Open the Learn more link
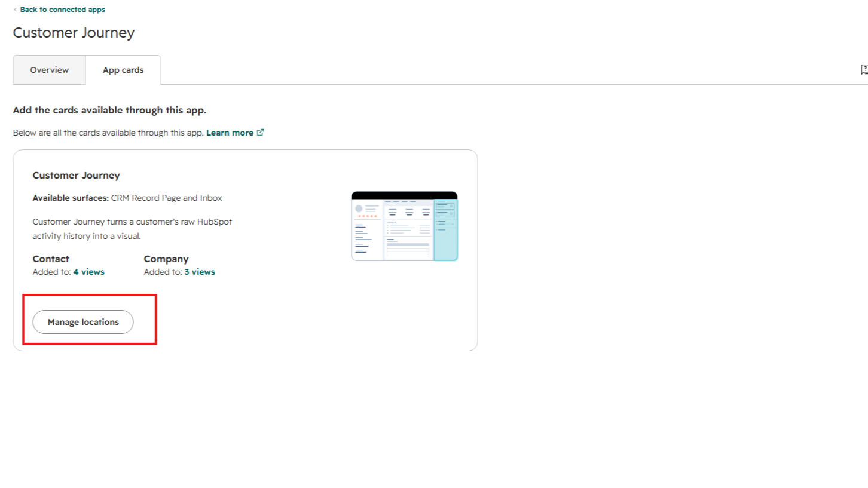This screenshot has width=868, height=488. pyautogui.click(x=230, y=133)
